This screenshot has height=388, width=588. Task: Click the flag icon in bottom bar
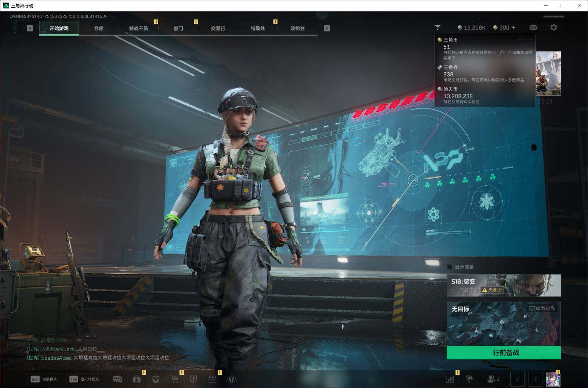tap(469, 379)
